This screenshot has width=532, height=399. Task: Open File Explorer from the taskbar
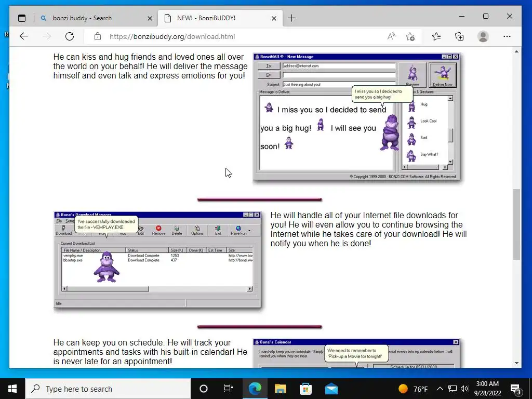click(280, 389)
